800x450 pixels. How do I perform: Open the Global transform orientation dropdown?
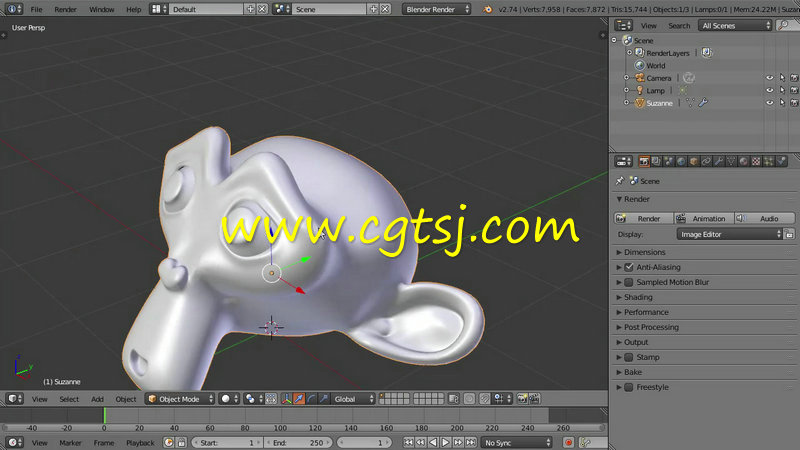tap(354, 399)
